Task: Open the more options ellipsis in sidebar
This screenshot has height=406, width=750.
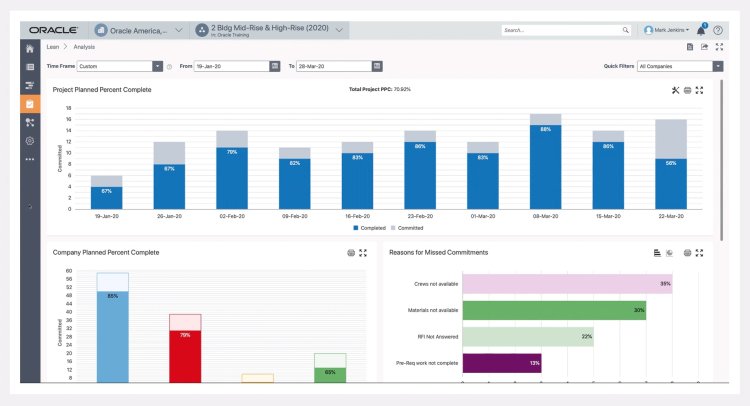Action: 30,159
